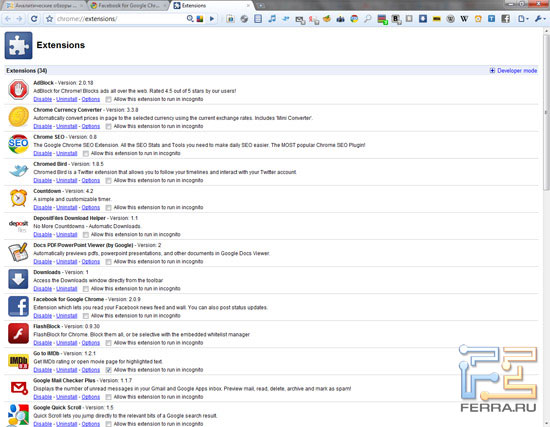Check incognito box for DepositFiles Download Helper
This screenshot has width=550, height=427.
pyautogui.click(x=86, y=234)
